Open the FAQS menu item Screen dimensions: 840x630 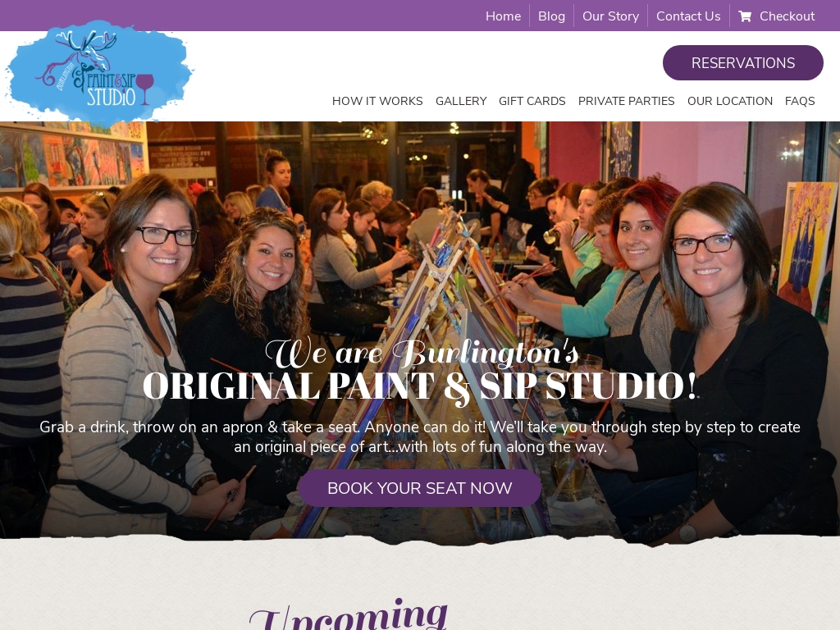tap(800, 101)
